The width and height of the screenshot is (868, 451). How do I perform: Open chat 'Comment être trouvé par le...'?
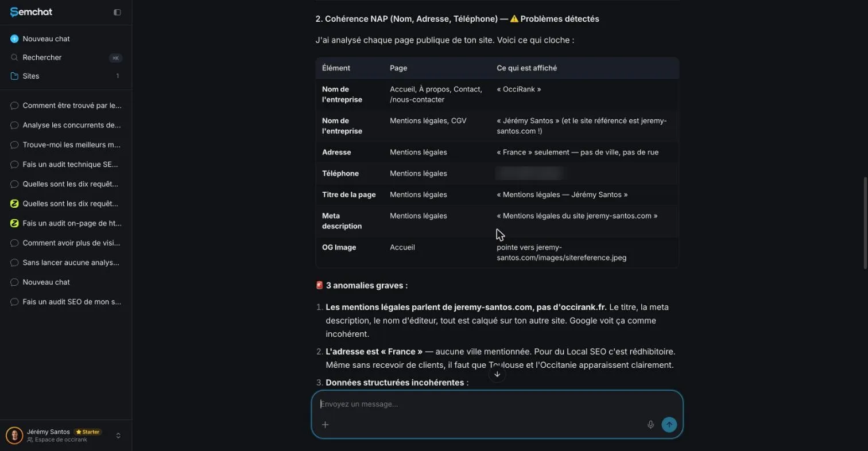point(65,106)
